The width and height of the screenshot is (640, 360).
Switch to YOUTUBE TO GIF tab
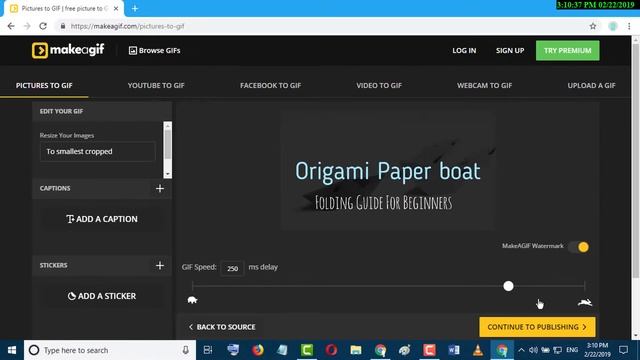click(x=156, y=85)
